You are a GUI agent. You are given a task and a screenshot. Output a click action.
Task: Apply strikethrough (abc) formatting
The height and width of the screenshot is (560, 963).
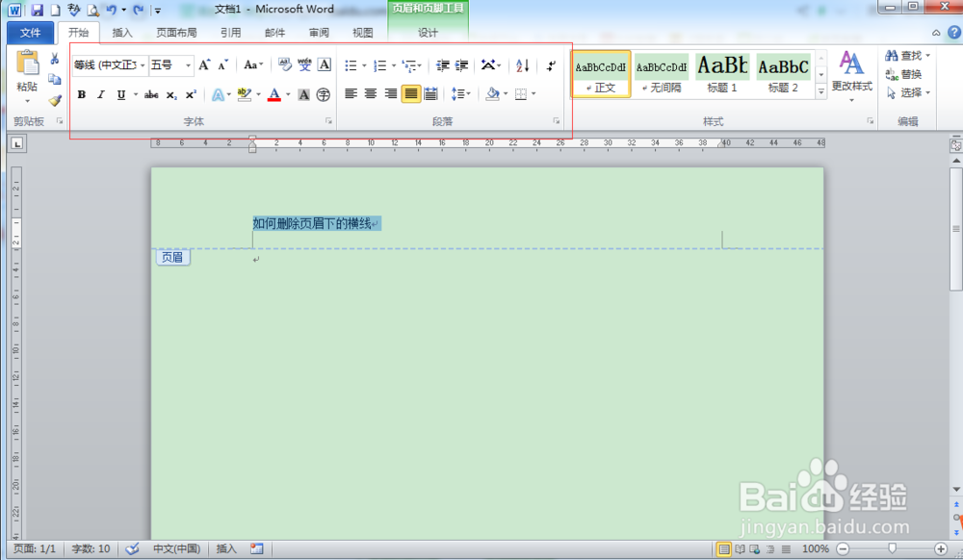151,94
